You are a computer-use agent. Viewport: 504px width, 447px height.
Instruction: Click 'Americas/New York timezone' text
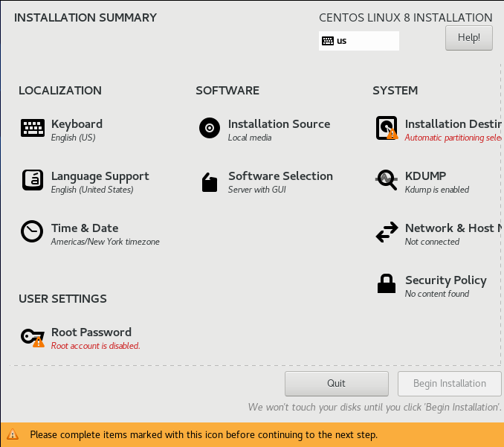pos(105,242)
